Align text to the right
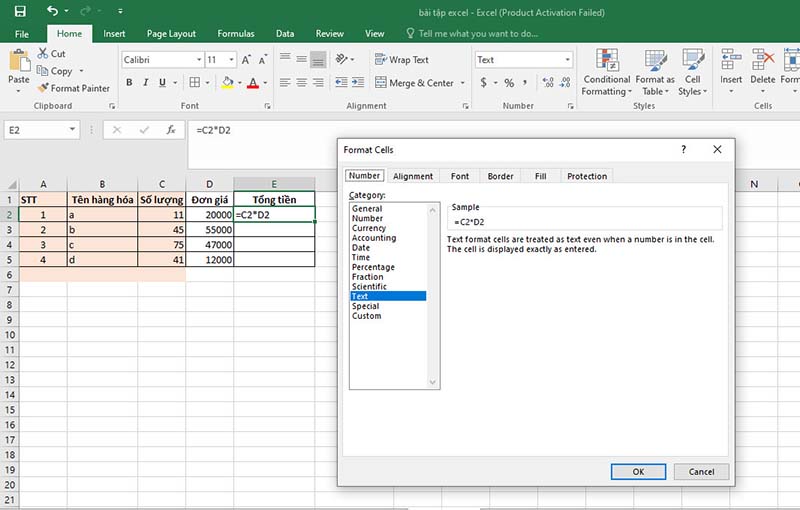 pyautogui.click(x=318, y=82)
